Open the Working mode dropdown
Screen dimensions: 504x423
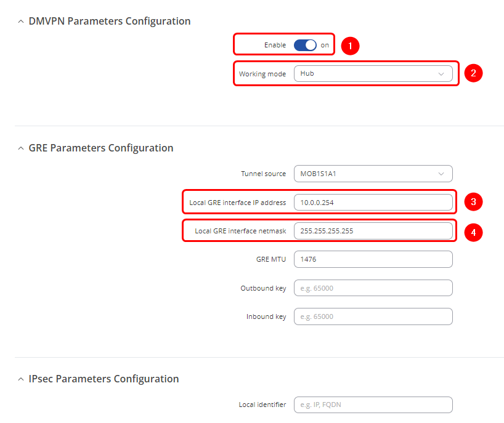click(x=373, y=74)
